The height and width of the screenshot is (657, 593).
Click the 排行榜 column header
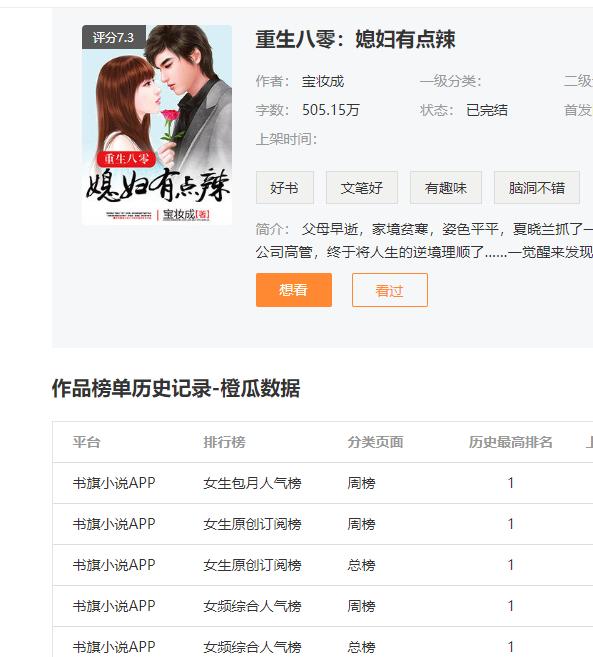pyautogui.click(x=225, y=442)
